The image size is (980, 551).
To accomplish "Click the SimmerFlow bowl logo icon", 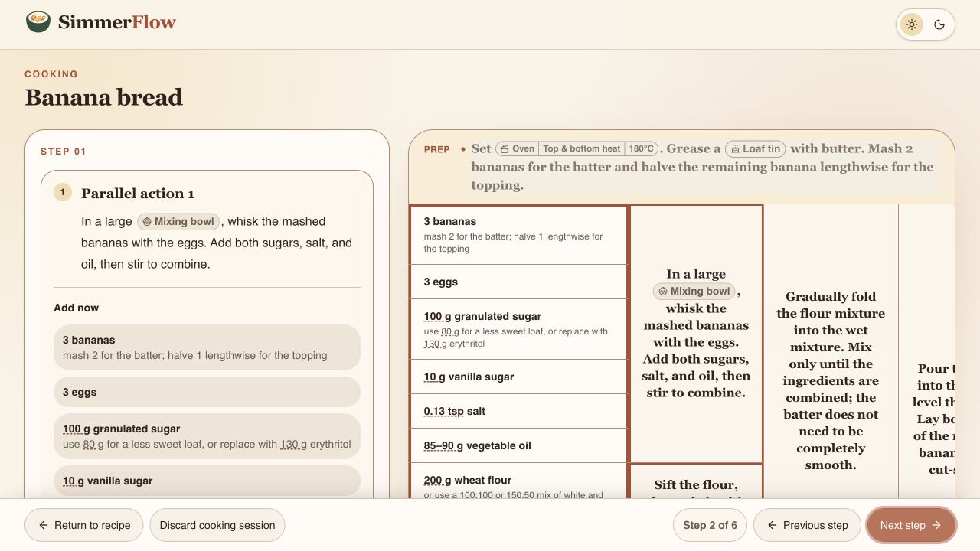I will point(38,21).
